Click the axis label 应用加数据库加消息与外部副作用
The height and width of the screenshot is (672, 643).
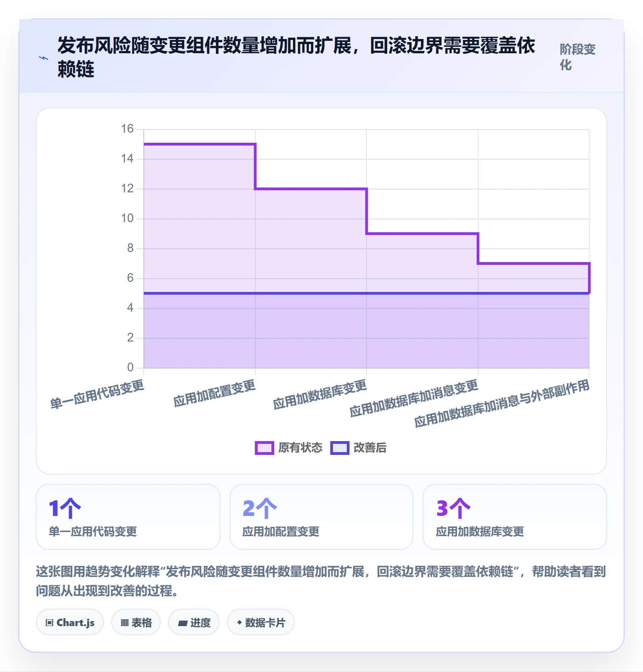click(x=502, y=403)
